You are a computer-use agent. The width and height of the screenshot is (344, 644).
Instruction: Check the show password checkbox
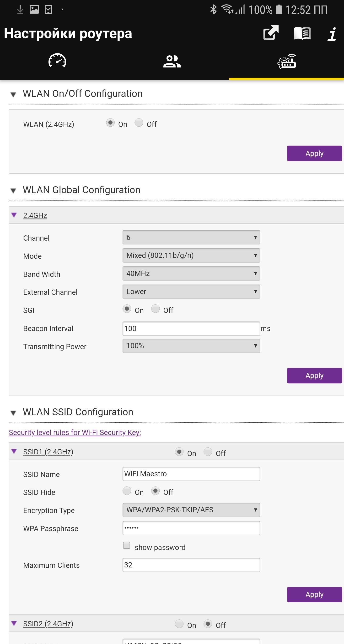click(x=127, y=545)
